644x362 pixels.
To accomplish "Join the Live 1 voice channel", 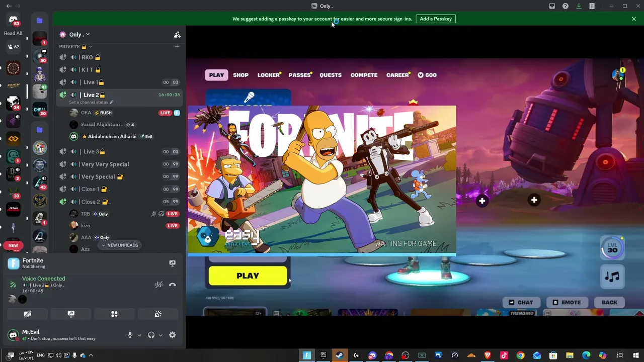I will tap(120, 82).
